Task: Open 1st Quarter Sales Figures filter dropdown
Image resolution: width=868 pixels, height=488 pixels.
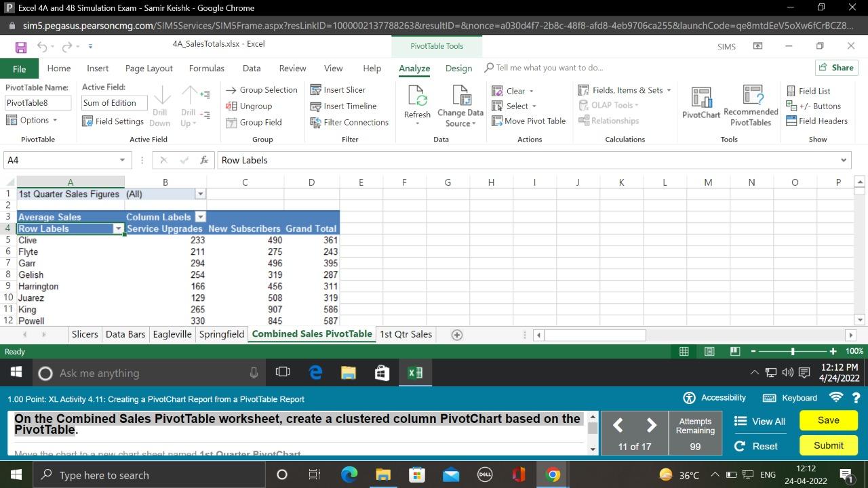Action: (x=200, y=194)
